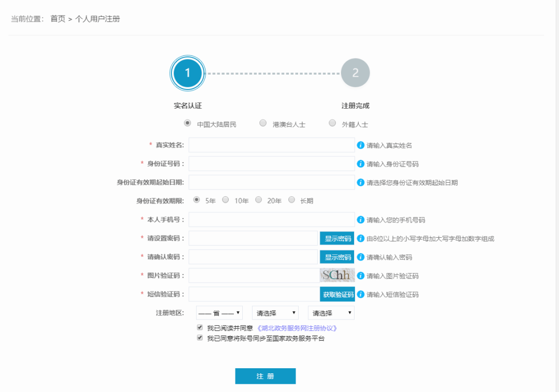Viewport: 559px width, 392px height.
Task: Click info icon beside 请输入身份证号码
Action: coord(360,164)
